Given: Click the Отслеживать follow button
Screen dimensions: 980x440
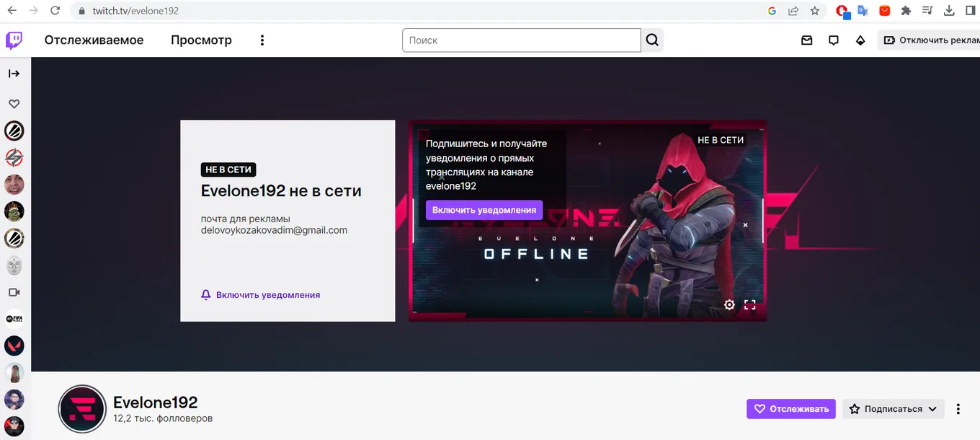Looking at the screenshot, I should tap(791, 409).
